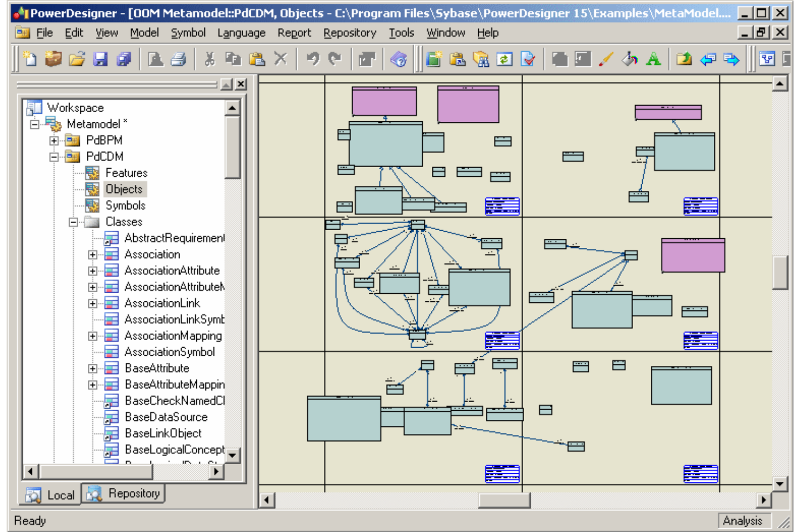
Task: Select Objects under PdCDM
Action: point(124,189)
